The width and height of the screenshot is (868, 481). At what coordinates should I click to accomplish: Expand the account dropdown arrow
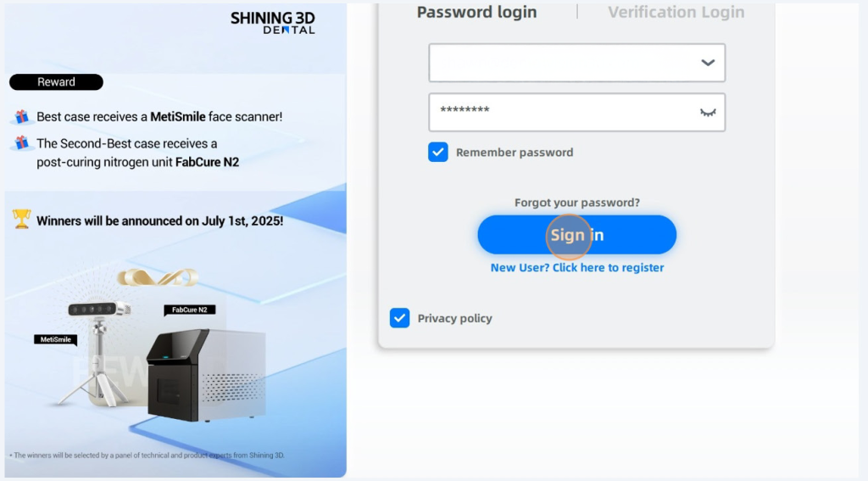click(x=708, y=63)
